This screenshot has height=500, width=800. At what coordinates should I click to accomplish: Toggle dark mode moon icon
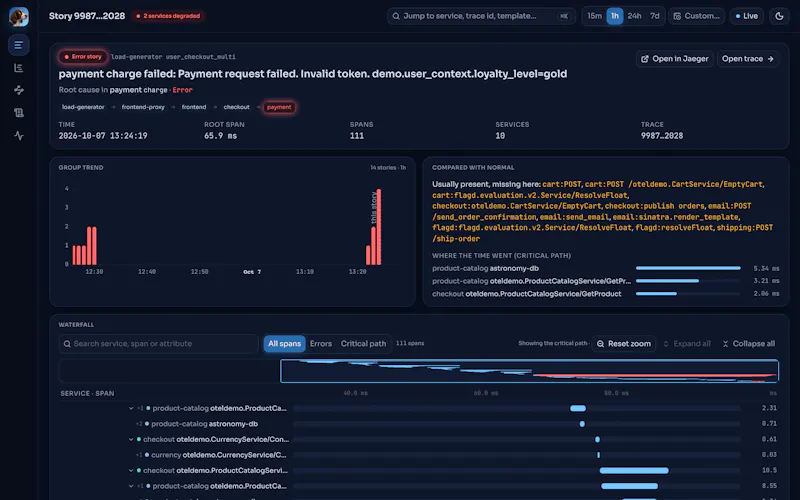click(x=779, y=16)
